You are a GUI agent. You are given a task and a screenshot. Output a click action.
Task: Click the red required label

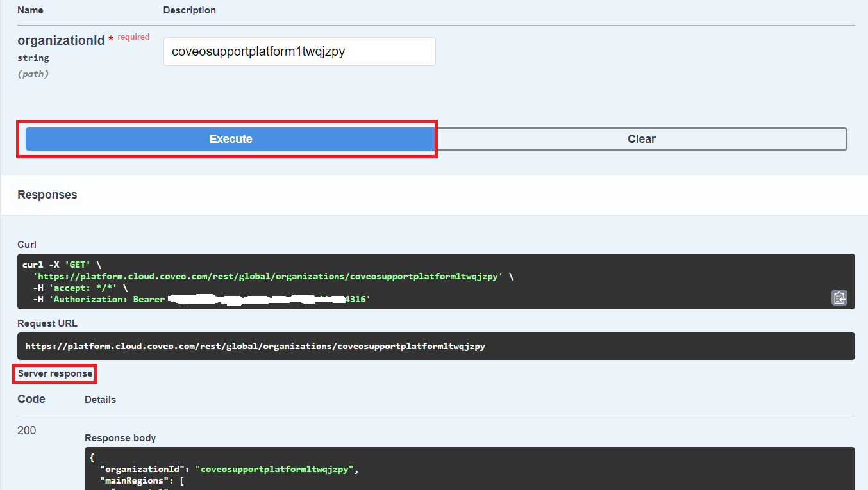coord(133,37)
